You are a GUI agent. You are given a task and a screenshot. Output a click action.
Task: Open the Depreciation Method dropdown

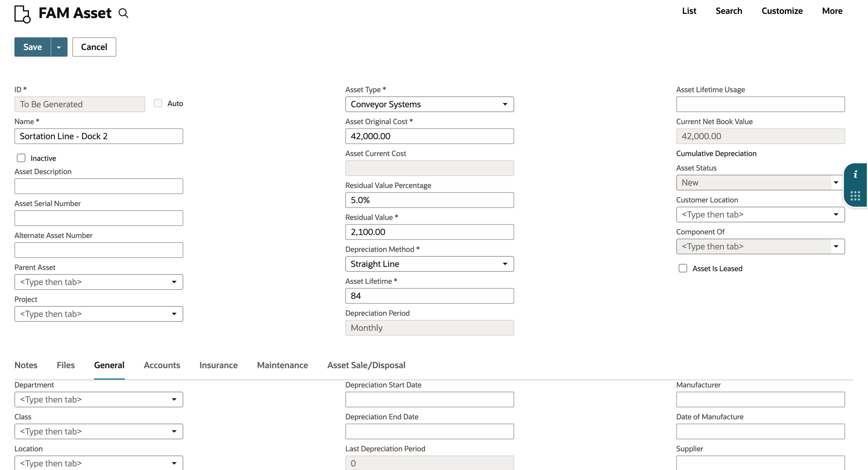(x=429, y=264)
